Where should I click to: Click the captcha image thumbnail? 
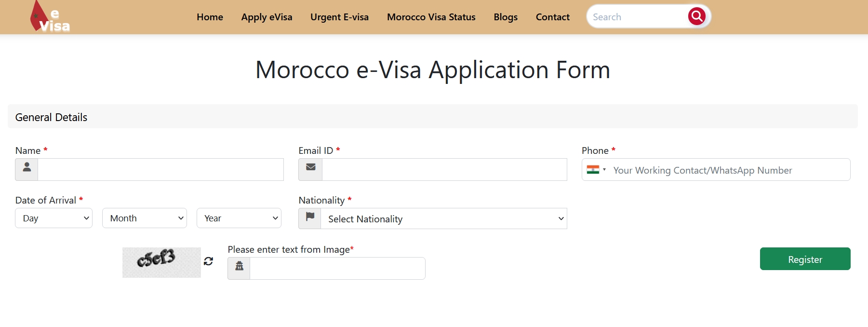161,262
